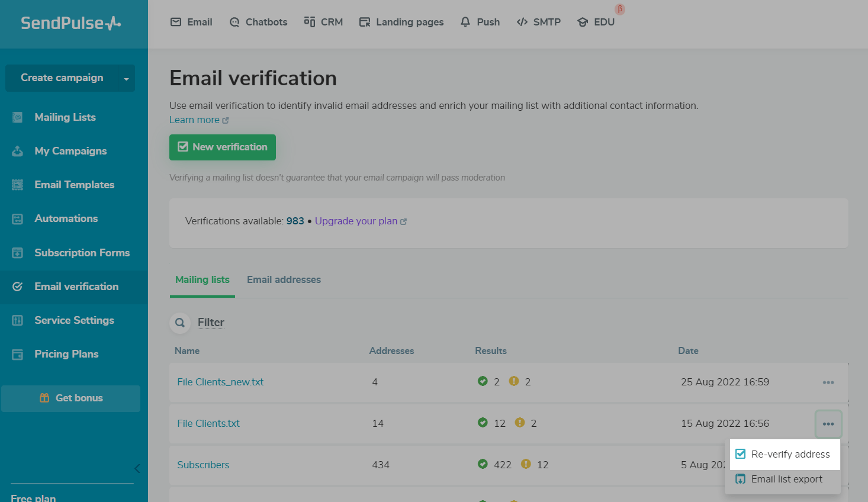Open Pricing Plans in sidebar
This screenshot has height=502, width=868.
(x=66, y=354)
